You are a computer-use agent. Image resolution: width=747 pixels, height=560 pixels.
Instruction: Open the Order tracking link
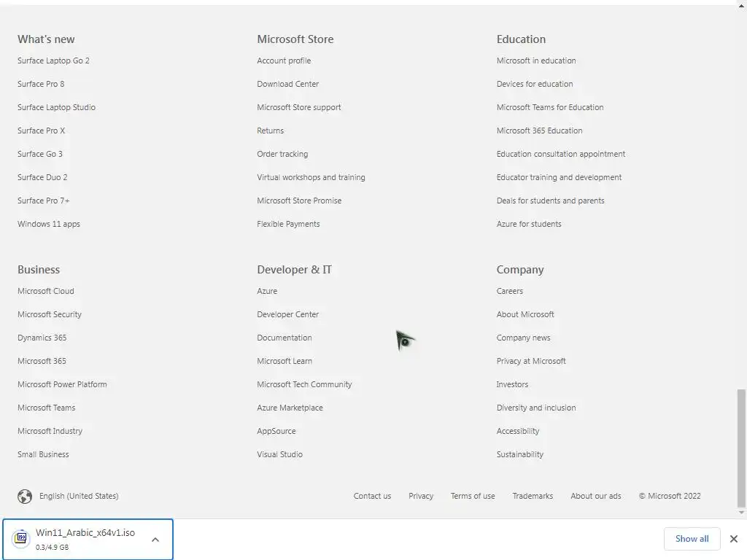(282, 154)
